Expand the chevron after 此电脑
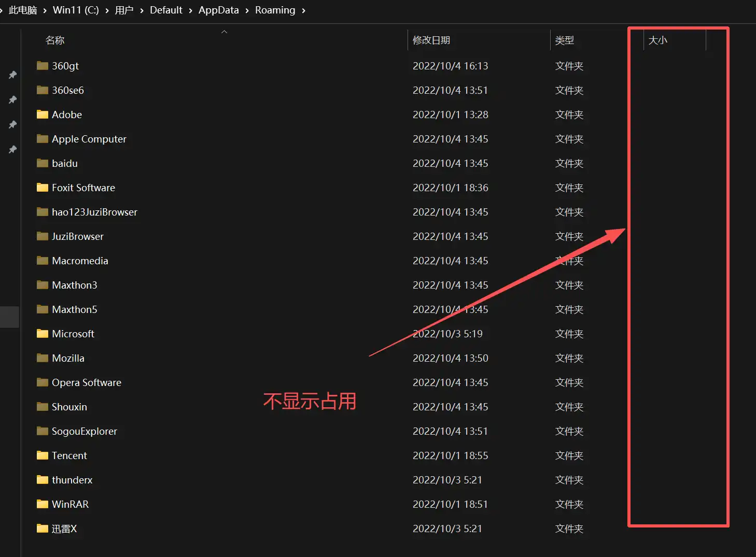756x557 pixels. (x=45, y=10)
